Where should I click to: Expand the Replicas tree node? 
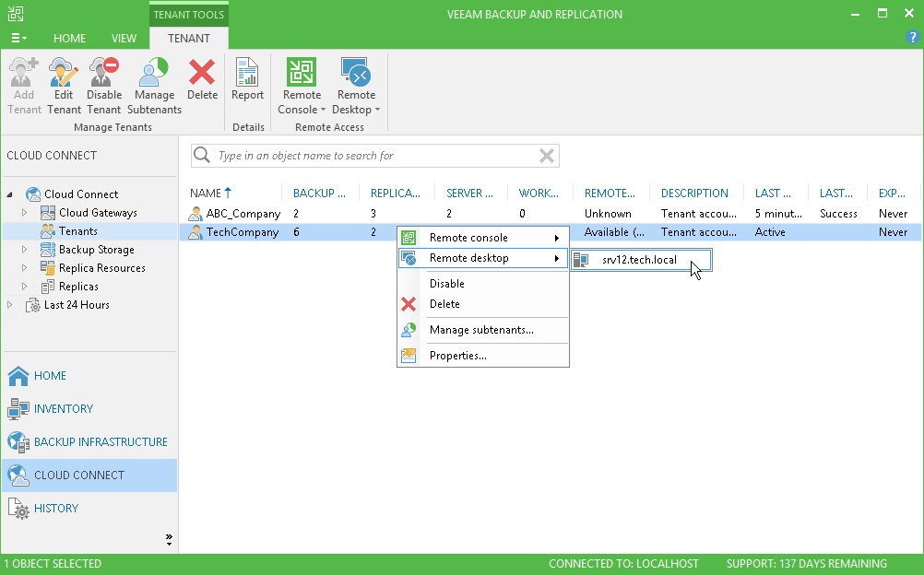[x=24, y=287]
